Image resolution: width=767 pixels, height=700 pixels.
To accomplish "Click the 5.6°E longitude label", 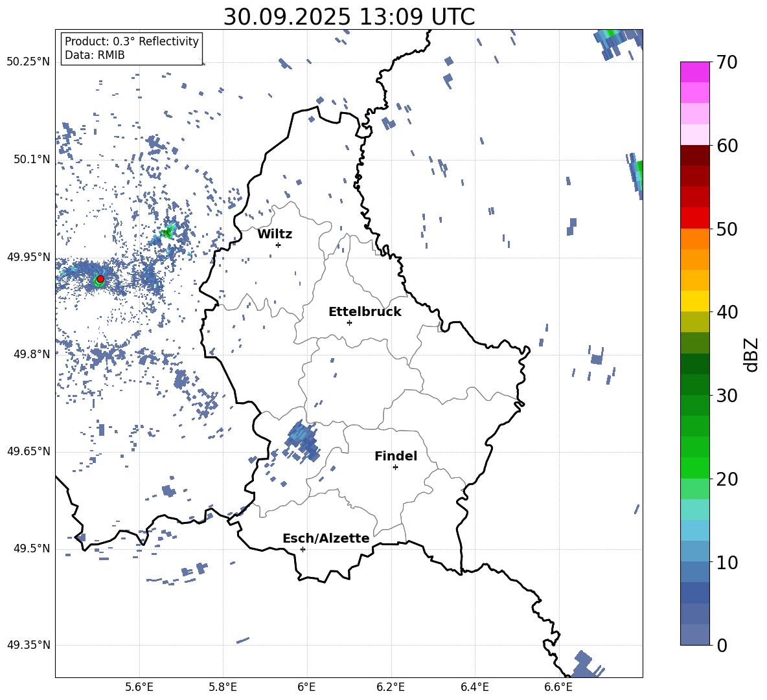I will [139, 687].
